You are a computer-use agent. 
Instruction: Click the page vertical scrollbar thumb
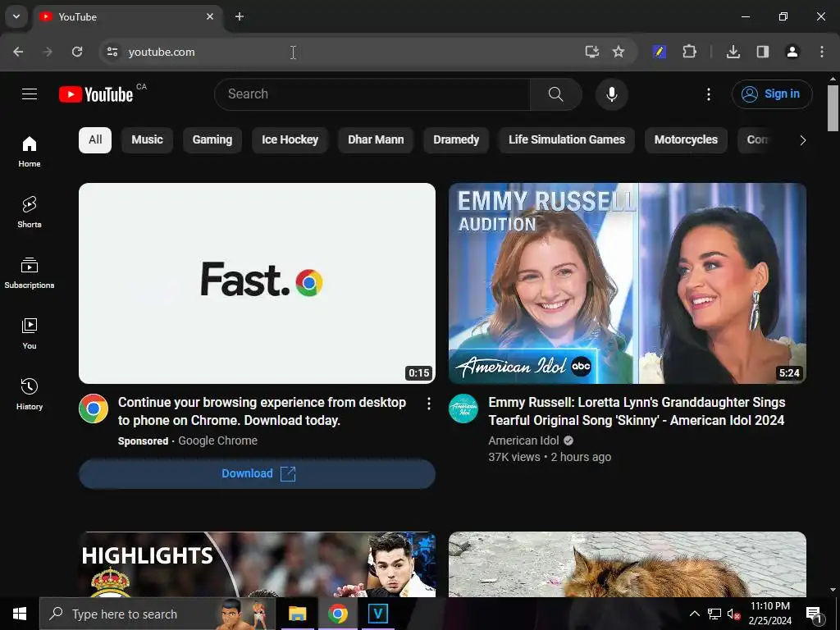pos(833,107)
